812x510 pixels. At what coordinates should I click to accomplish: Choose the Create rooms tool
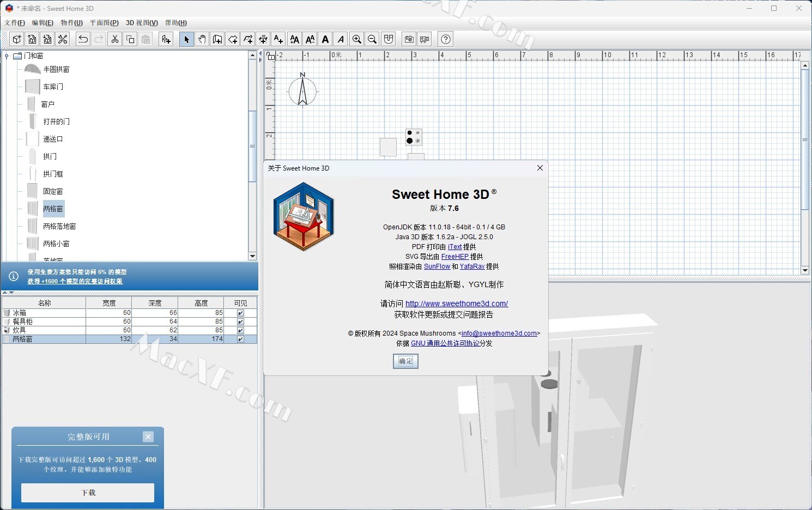coord(233,39)
